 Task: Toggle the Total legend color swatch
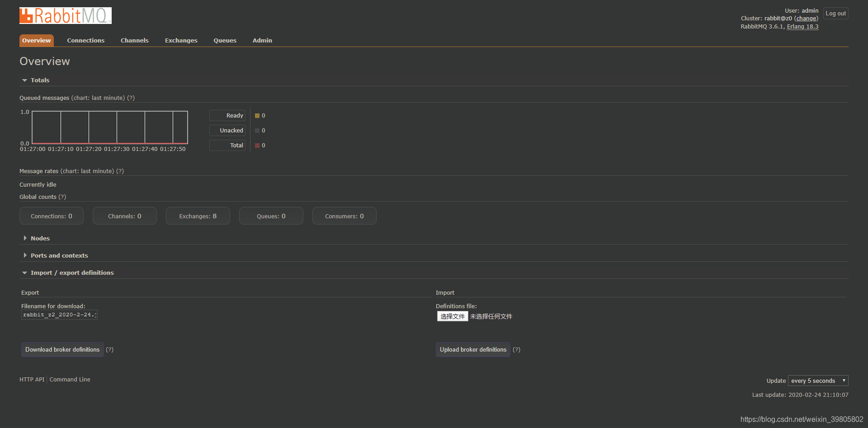(x=257, y=146)
